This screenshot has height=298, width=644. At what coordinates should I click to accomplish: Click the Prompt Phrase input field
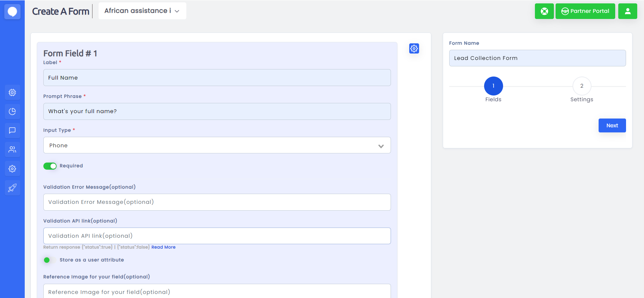tap(217, 111)
